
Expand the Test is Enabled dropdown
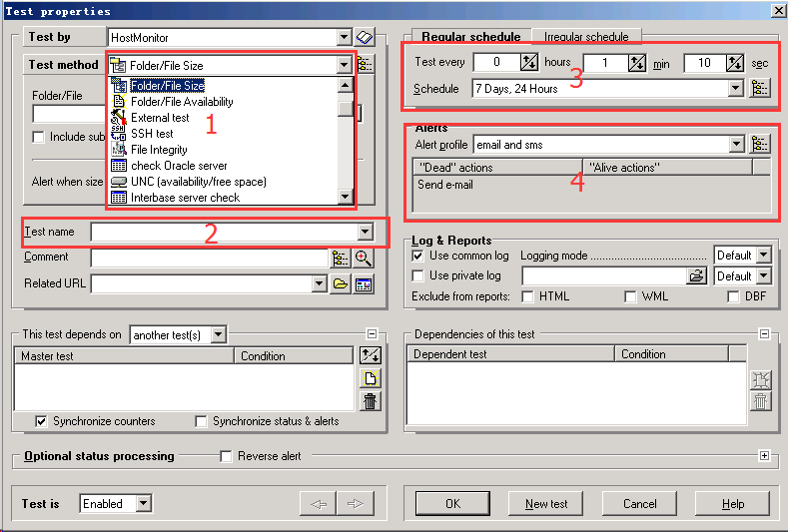(x=144, y=504)
